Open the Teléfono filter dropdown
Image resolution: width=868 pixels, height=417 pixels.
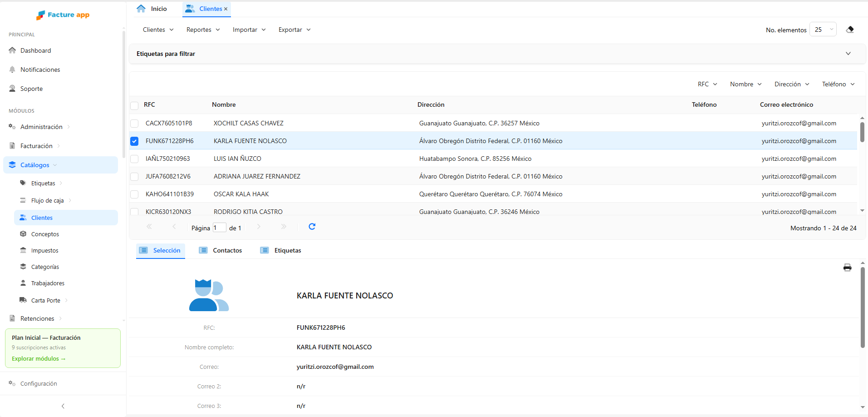(838, 84)
